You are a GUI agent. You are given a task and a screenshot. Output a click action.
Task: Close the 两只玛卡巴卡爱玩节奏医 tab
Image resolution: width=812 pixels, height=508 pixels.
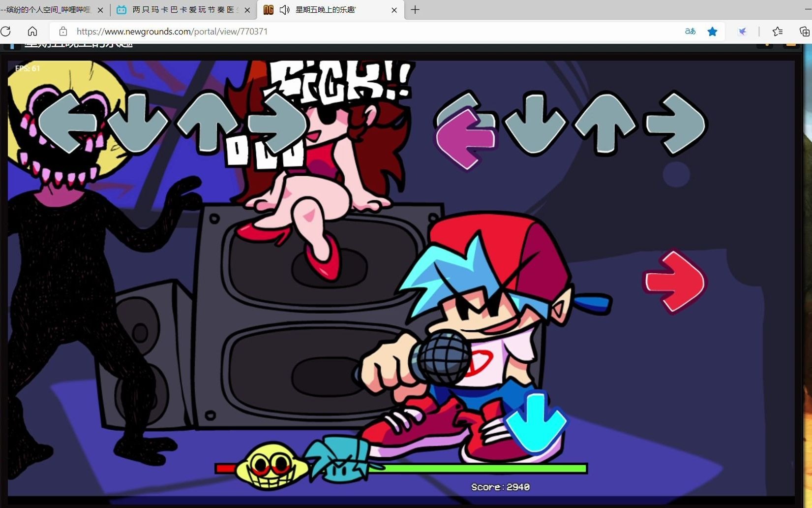coord(247,10)
